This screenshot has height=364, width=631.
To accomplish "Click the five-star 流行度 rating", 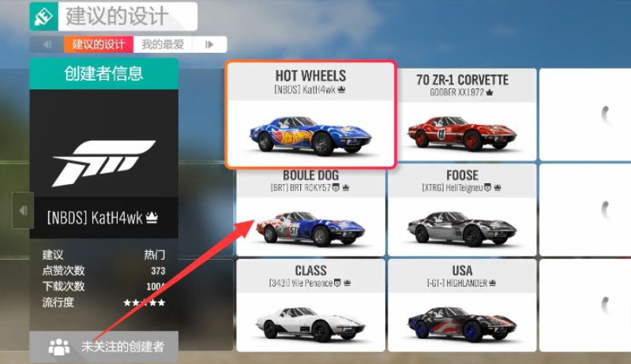I will 144,302.
